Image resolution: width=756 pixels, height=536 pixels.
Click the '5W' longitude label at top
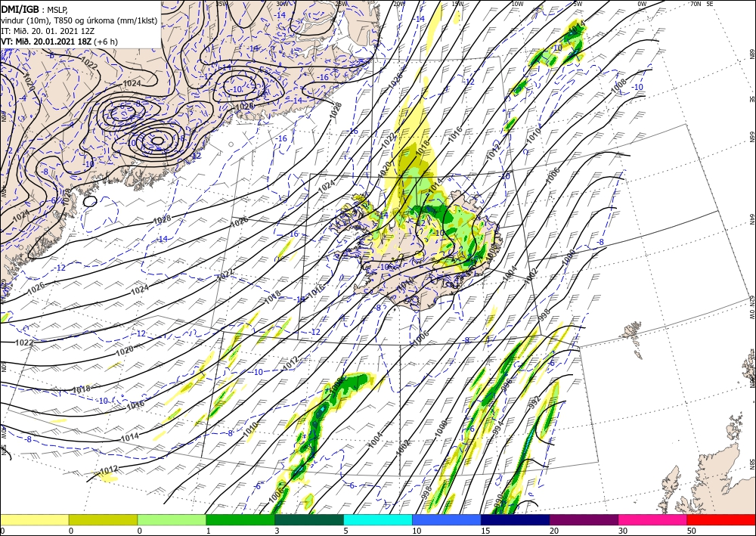point(578,4)
